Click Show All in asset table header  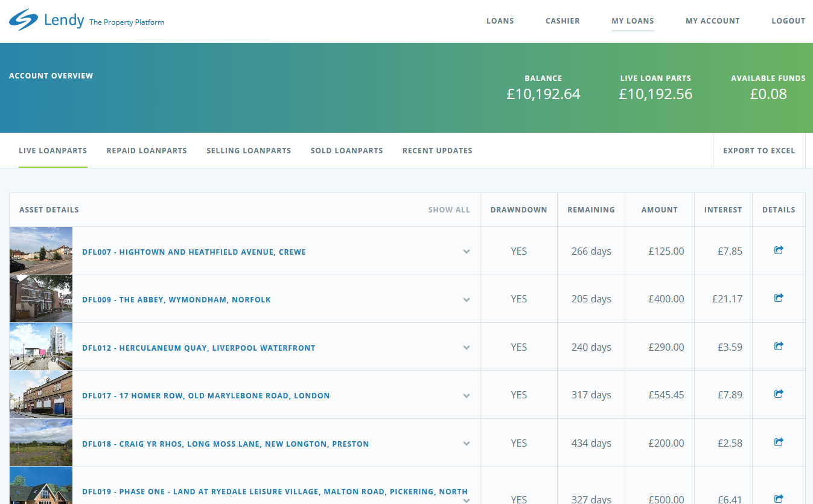pos(449,210)
